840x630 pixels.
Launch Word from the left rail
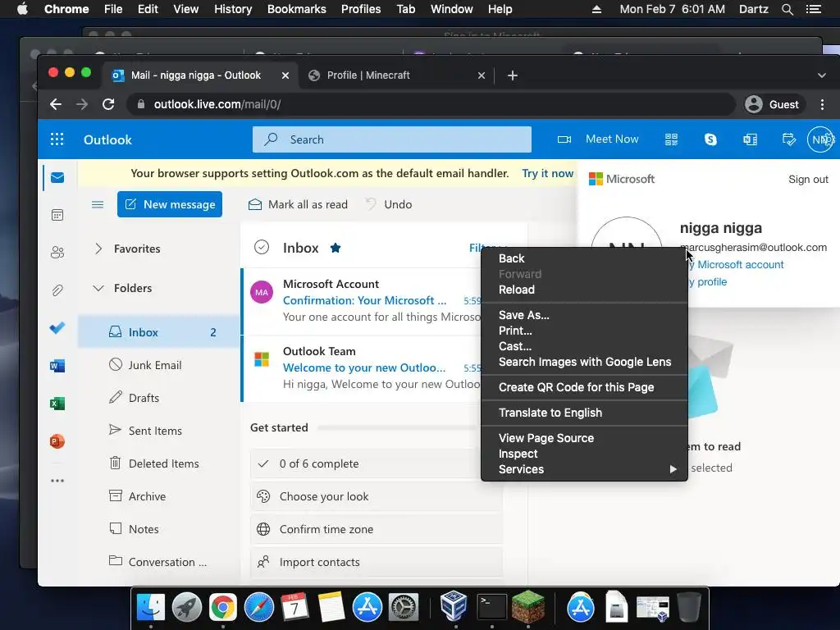pos(57,366)
